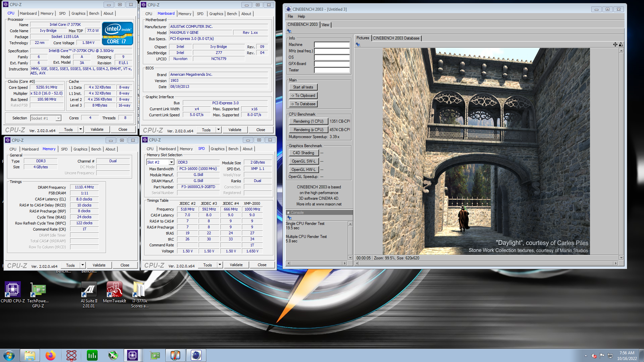The height and width of the screenshot is (362, 644).
Task: Click the picture viewer horizontal scrollbar
Action: tap(486, 263)
